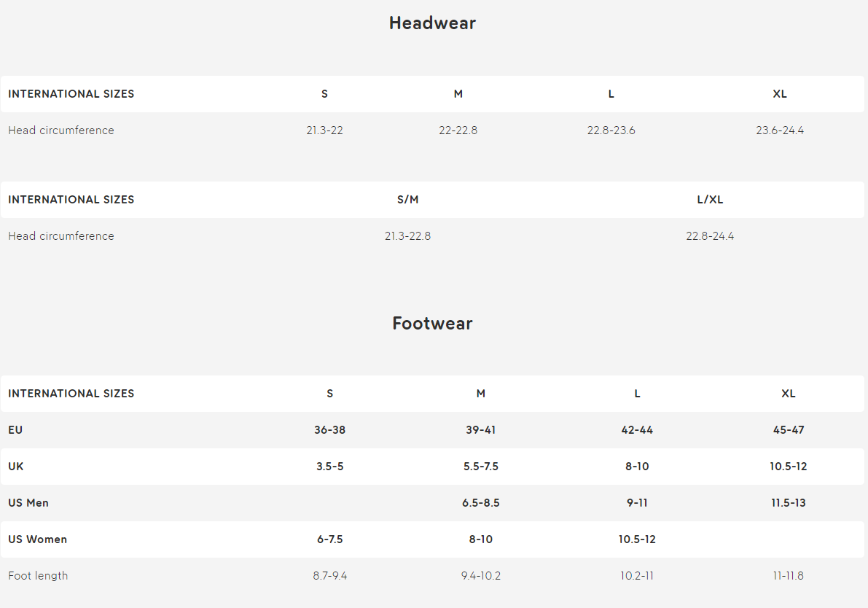Click the Foot length row label
This screenshot has height=608, width=868.
click(38, 576)
